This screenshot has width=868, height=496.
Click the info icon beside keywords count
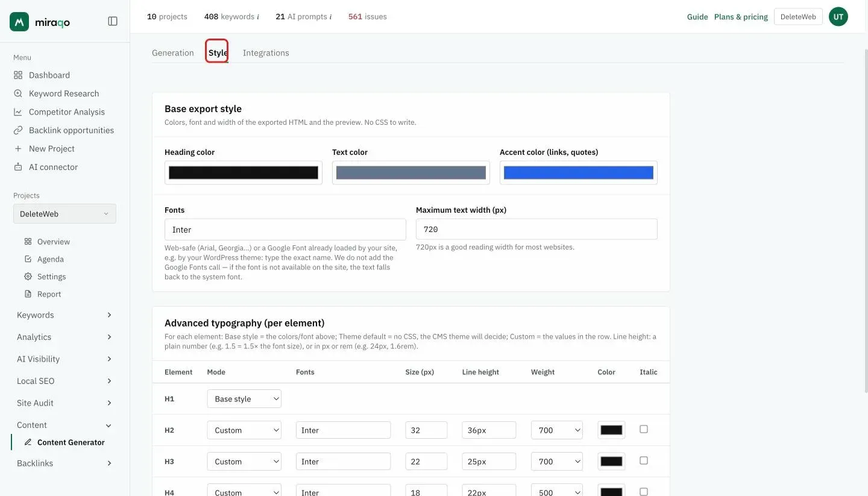point(258,17)
